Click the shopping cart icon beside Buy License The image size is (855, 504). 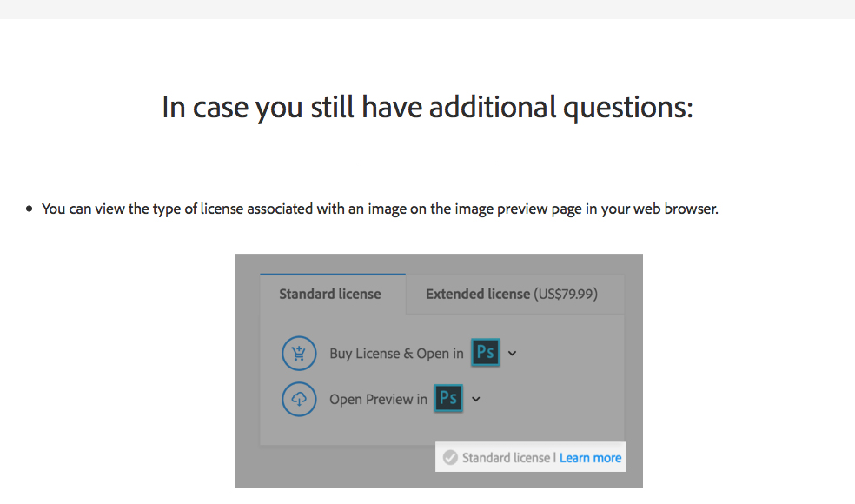[x=299, y=354]
